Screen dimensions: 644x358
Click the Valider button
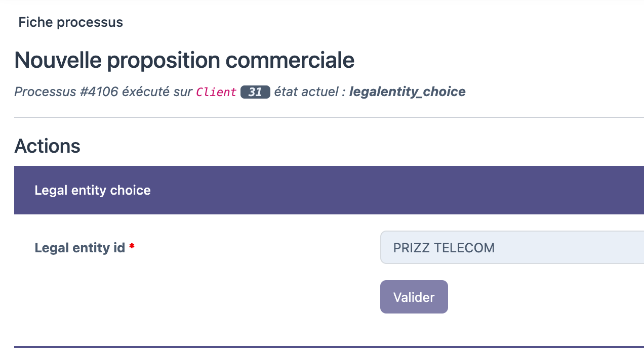point(414,297)
